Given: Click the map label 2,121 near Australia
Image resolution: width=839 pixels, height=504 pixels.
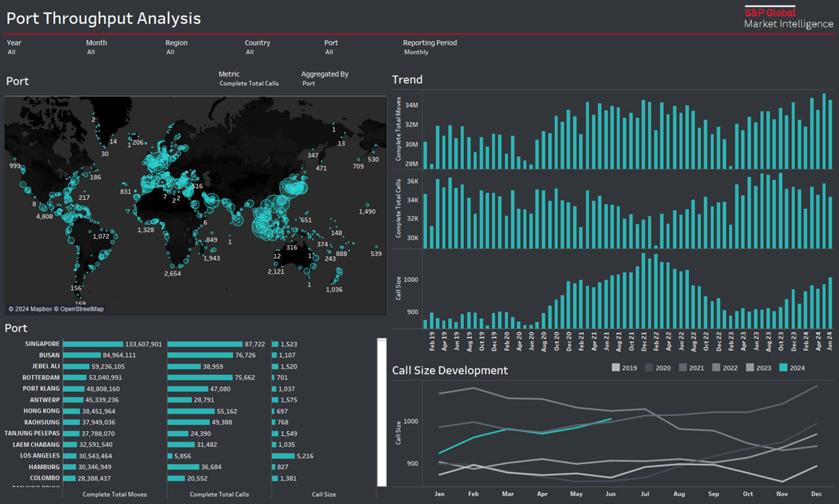Looking at the screenshot, I should (276, 271).
